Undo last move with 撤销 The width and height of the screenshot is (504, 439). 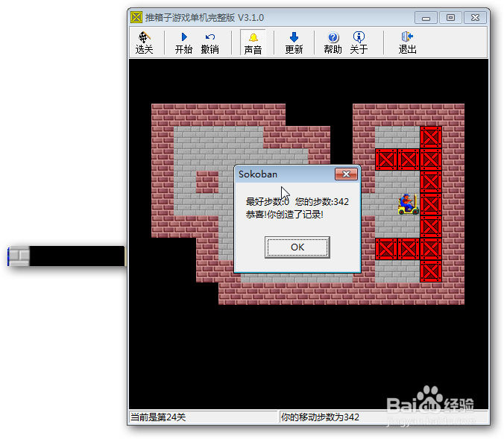(x=210, y=42)
